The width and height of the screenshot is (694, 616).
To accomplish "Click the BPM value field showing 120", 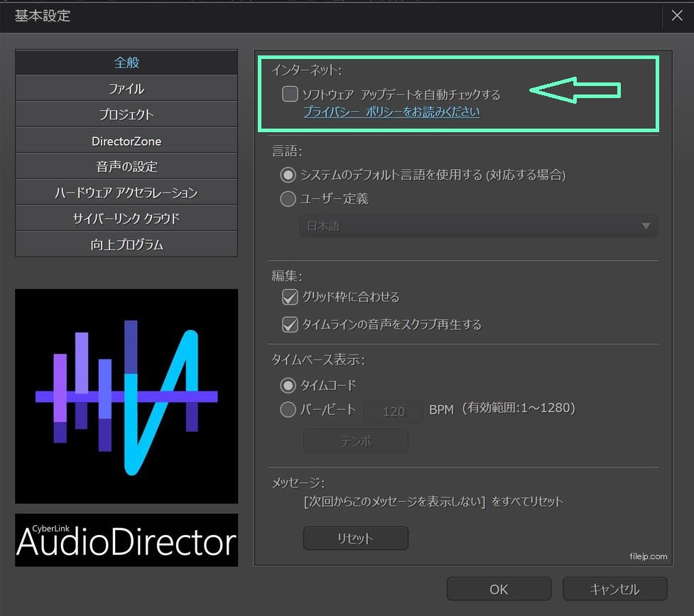I will point(394,411).
